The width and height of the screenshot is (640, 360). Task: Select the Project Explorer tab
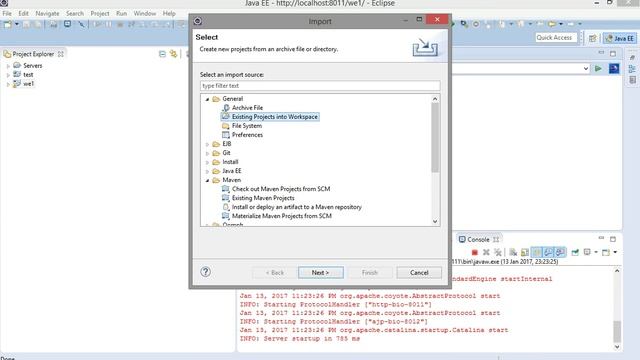click(x=33, y=54)
